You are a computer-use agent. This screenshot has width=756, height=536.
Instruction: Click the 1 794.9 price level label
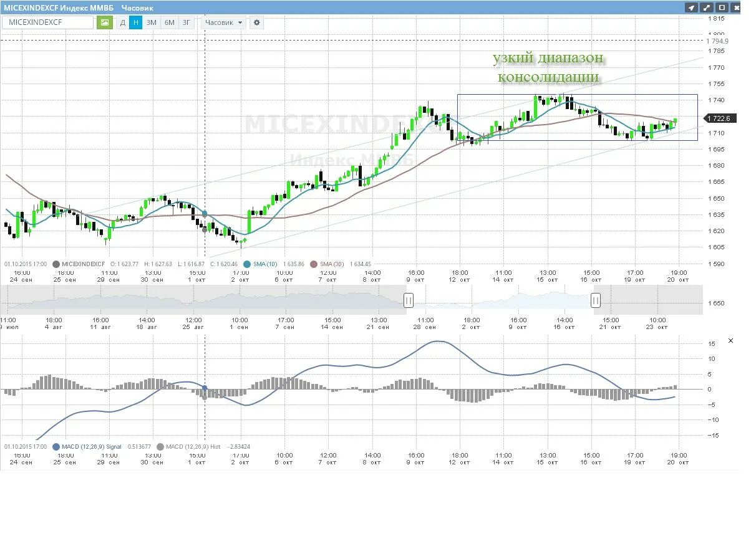click(x=717, y=41)
